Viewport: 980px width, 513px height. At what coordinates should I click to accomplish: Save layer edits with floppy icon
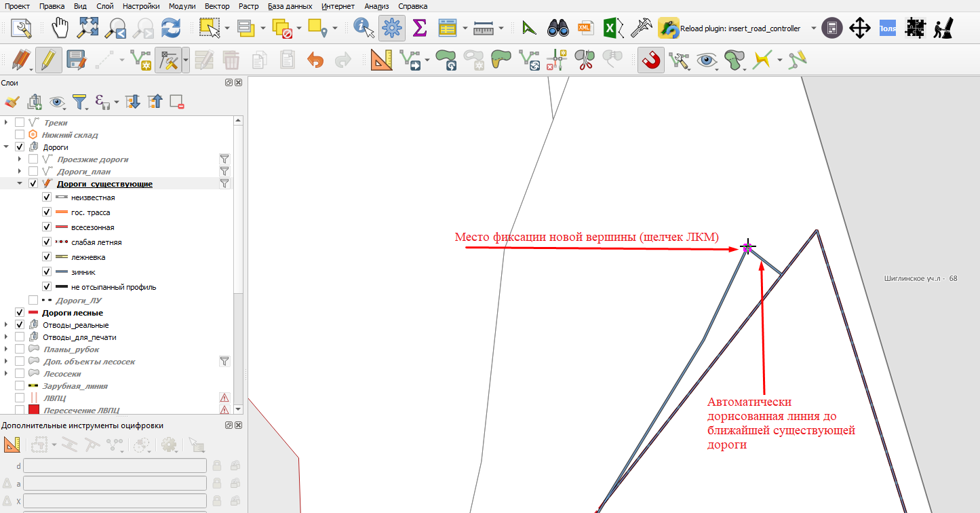[76, 60]
